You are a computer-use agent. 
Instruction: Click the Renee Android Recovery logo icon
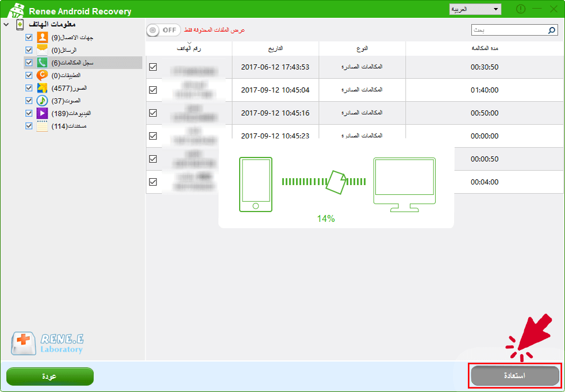[16, 11]
